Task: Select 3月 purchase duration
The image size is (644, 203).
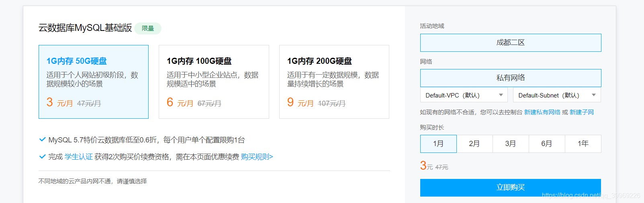Action: pos(511,144)
